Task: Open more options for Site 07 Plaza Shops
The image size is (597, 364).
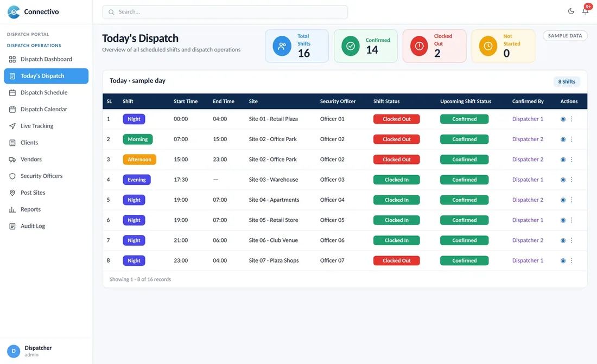Action: pyautogui.click(x=571, y=260)
